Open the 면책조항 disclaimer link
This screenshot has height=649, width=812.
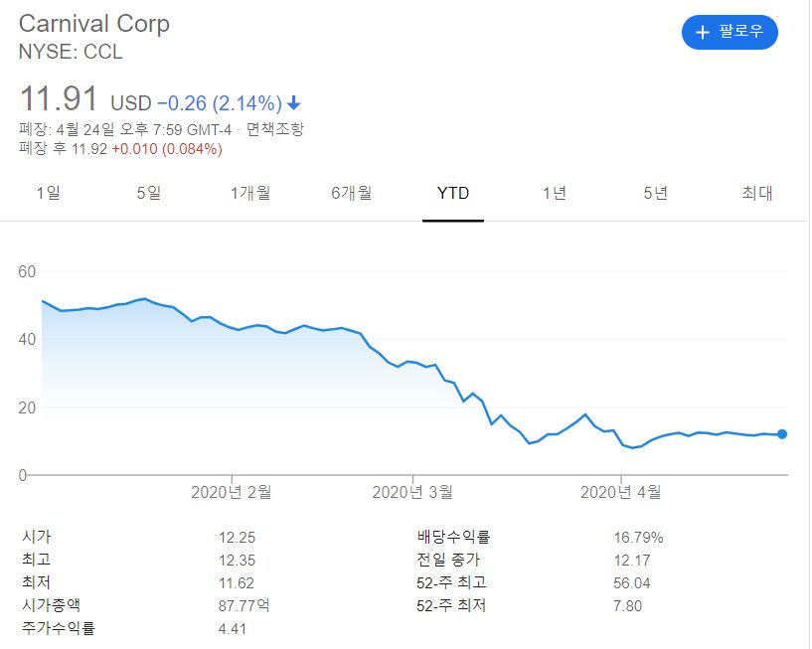click(275, 129)
